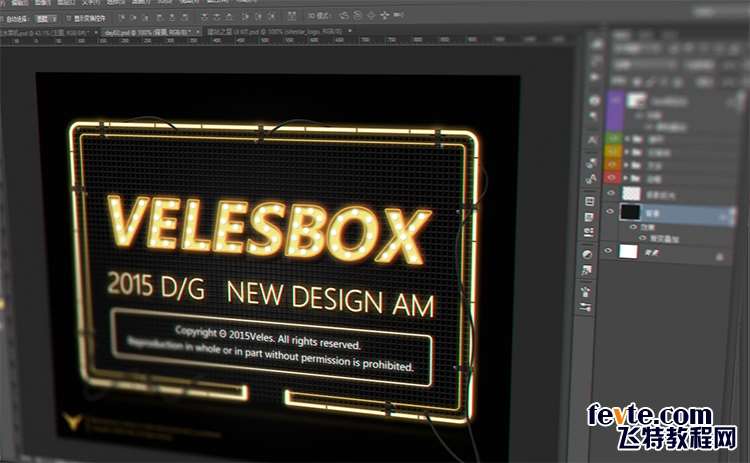Viewport: 750px width, 463px height.
Task: Select the 3D Scale camera icon
Action: point(398,16)
